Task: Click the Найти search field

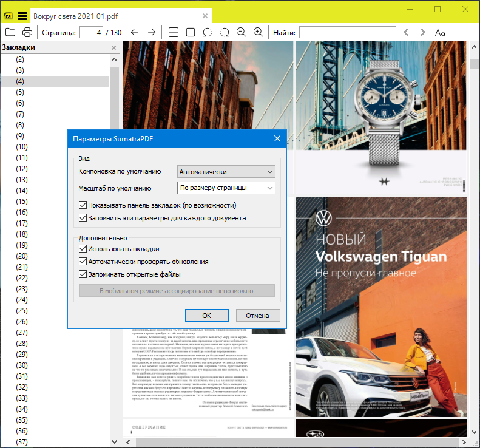Action: point(348,32)
